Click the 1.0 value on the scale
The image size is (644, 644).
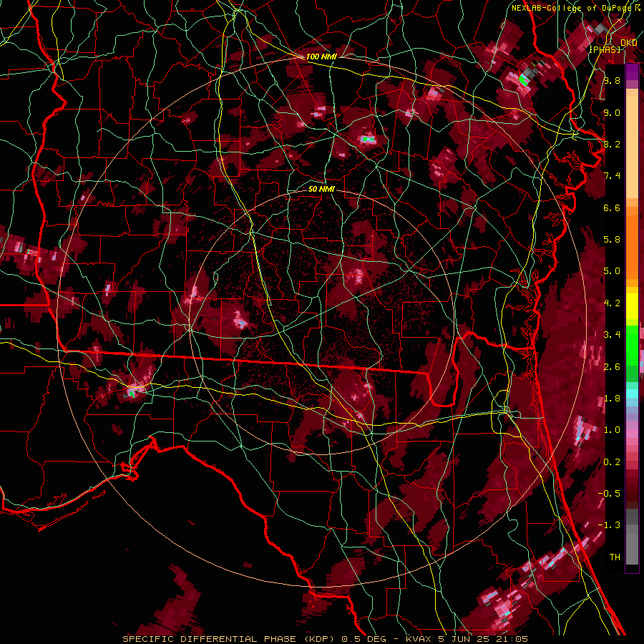[612, 430]
